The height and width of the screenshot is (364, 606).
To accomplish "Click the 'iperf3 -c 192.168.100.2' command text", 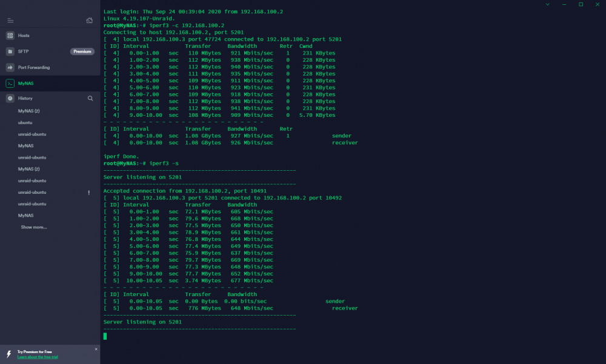I will tap(187, 25).
